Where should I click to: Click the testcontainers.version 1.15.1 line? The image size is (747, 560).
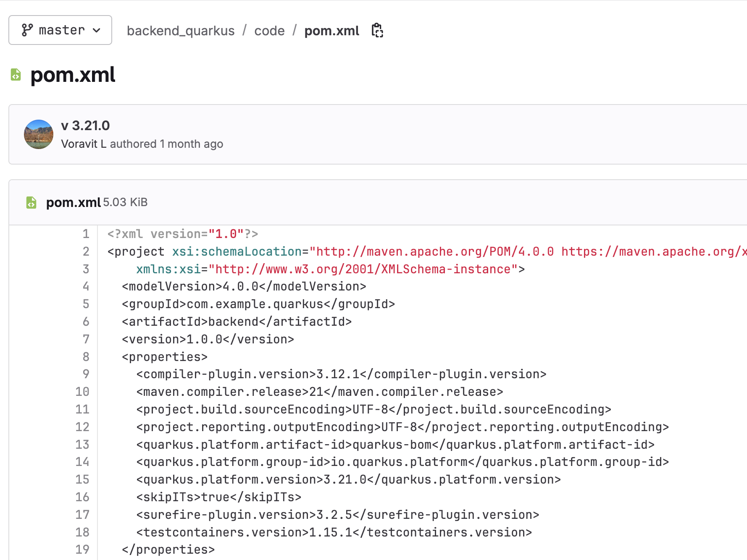point(334,532)
